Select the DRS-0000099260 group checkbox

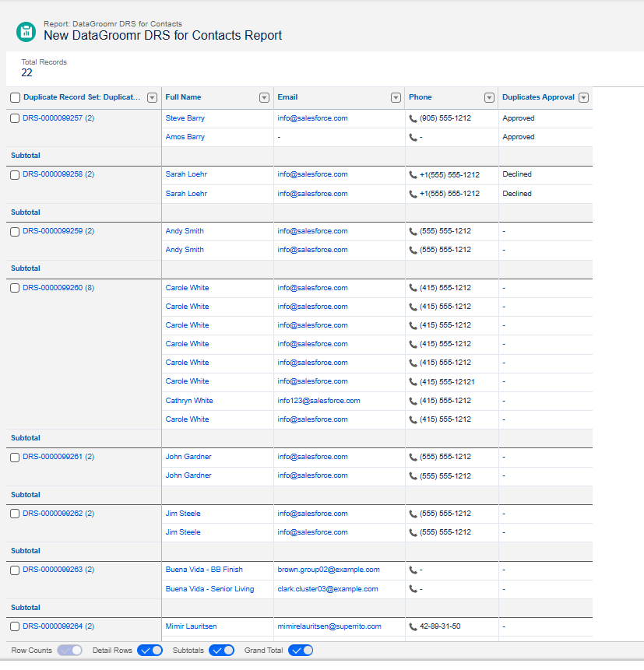pos(15,288)
